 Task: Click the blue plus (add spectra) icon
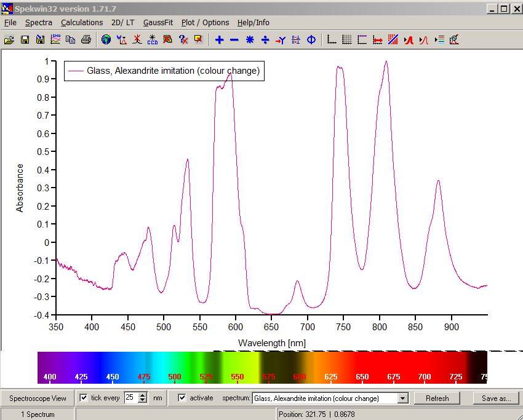tap(218, 39)
